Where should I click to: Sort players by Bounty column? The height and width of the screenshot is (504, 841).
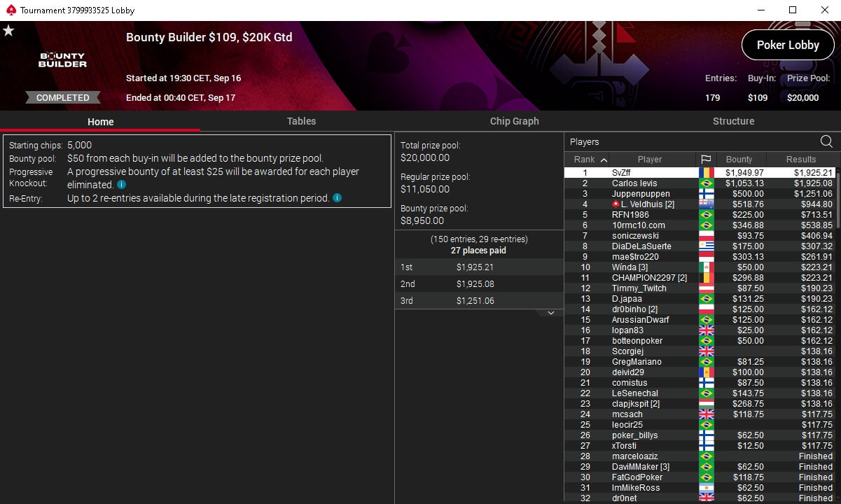click(x=739, y=159)
